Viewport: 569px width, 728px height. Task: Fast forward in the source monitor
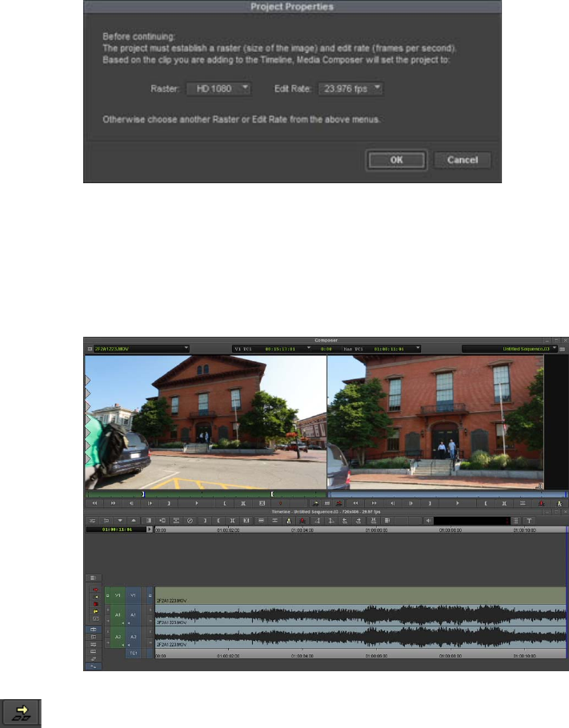click(114, 503)
